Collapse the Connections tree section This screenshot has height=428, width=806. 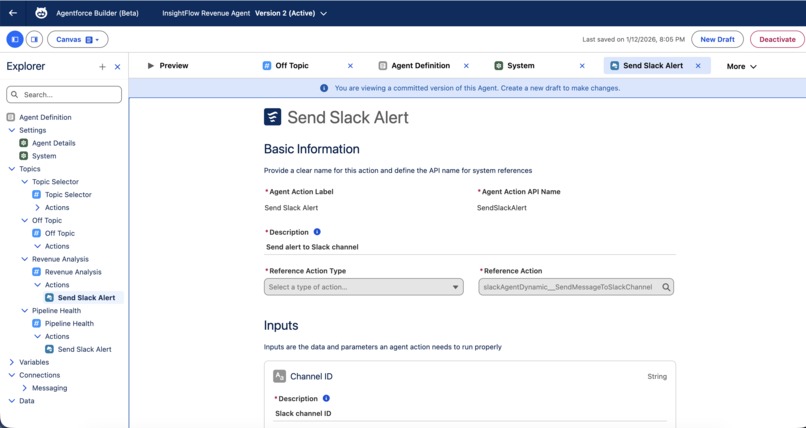12,375
